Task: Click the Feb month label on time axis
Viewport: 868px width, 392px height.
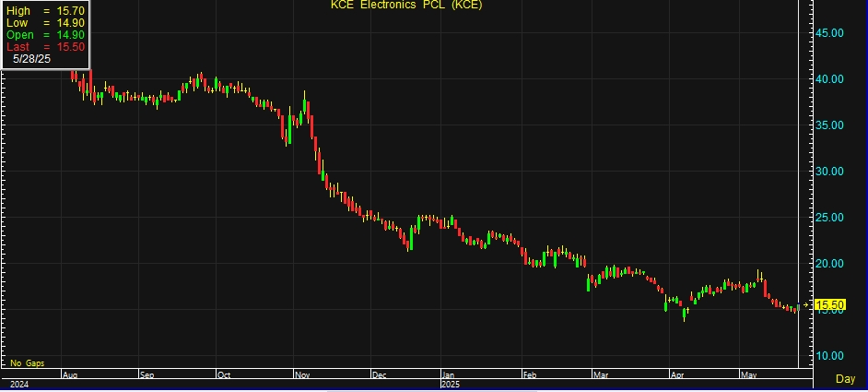Action: click(530, 374)
